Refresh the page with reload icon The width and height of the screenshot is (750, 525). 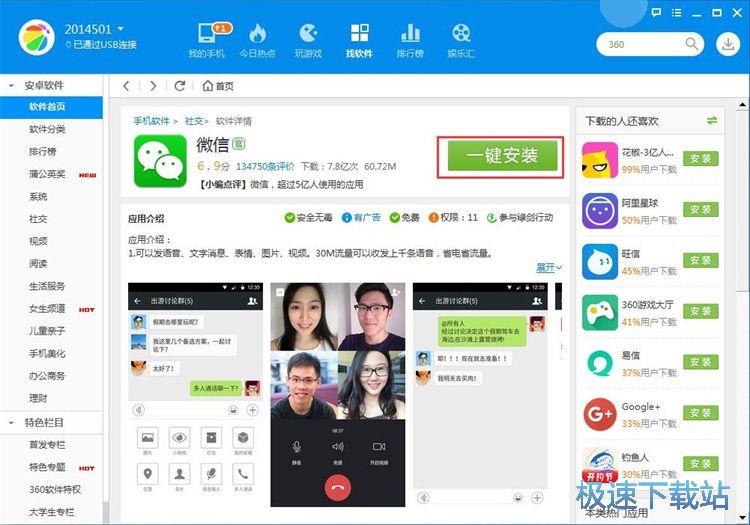(x=180, y=86)
